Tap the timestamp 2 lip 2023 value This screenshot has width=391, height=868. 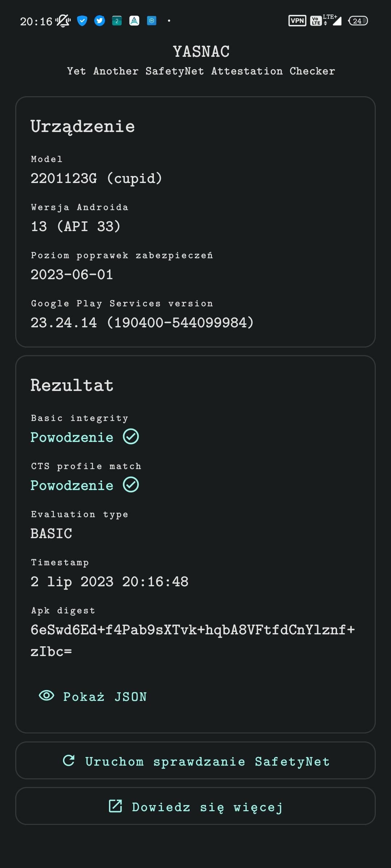coord(109,582)
